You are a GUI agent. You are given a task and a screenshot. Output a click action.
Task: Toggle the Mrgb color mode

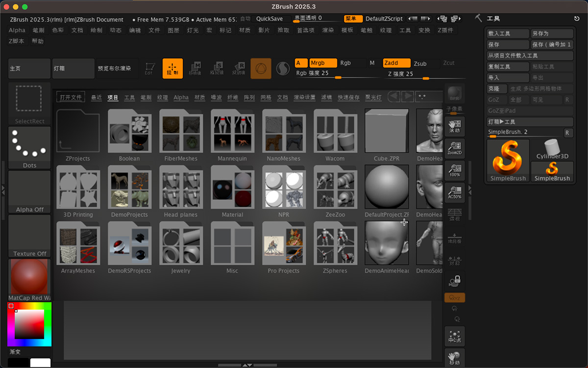coord(323,63)
